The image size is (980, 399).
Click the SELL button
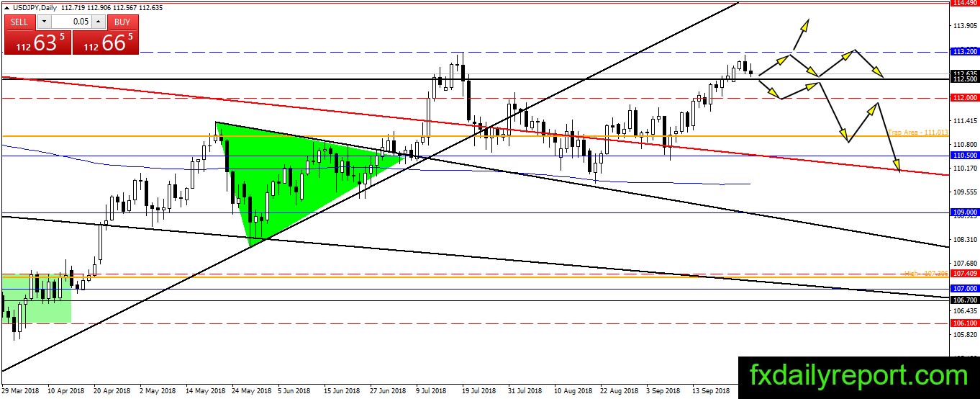point(19,22)
